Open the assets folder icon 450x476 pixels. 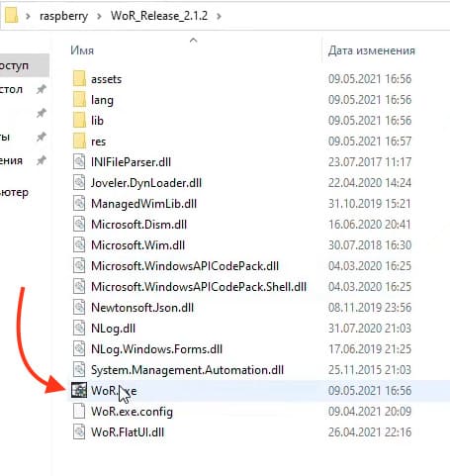(x=79, y=79)
